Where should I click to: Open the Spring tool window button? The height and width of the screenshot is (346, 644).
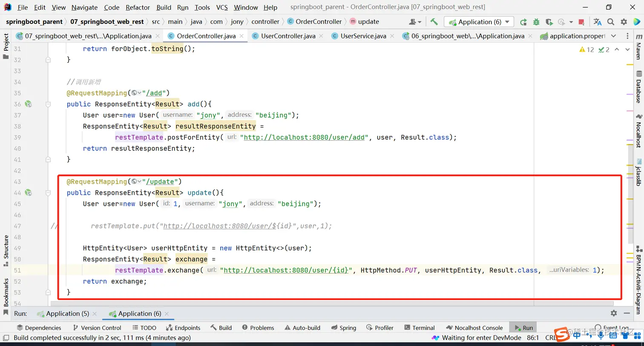pyautogui.click(x=344, y=328)
